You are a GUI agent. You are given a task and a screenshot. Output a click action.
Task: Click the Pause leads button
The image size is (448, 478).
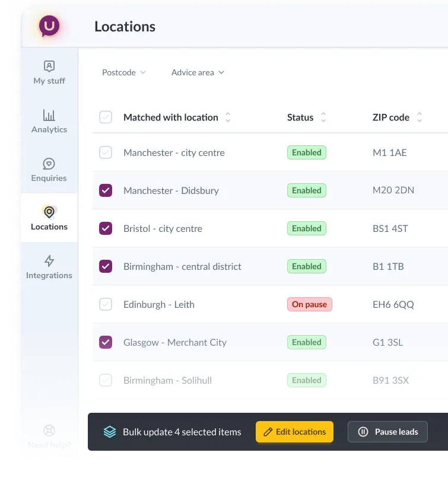coord(387,432)
